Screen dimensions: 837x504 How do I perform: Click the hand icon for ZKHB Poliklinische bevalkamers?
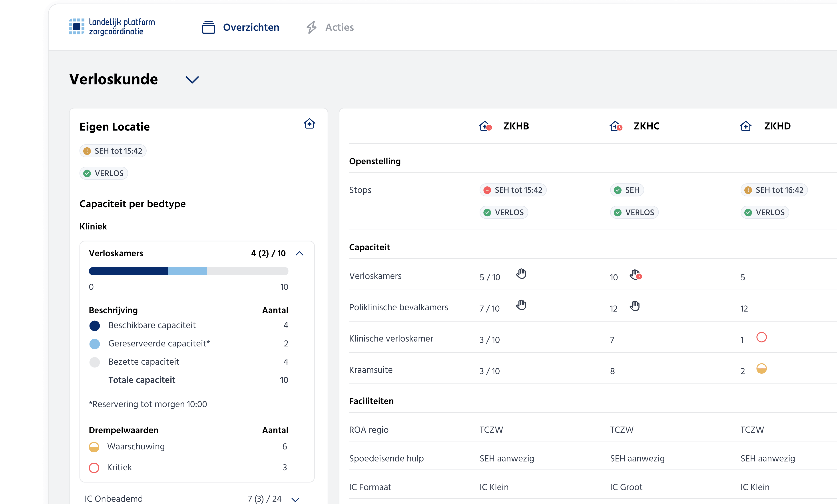coord(521,305)
